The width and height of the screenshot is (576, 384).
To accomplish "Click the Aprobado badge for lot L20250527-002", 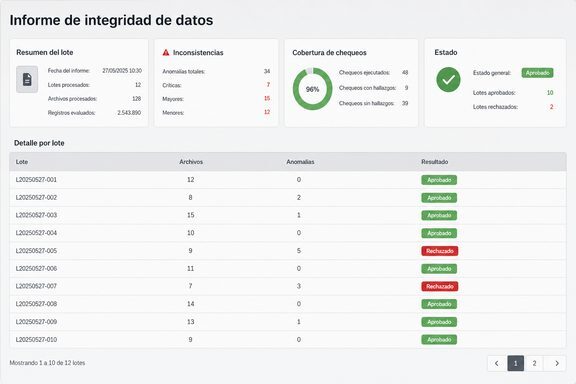I will click(439, 198).
